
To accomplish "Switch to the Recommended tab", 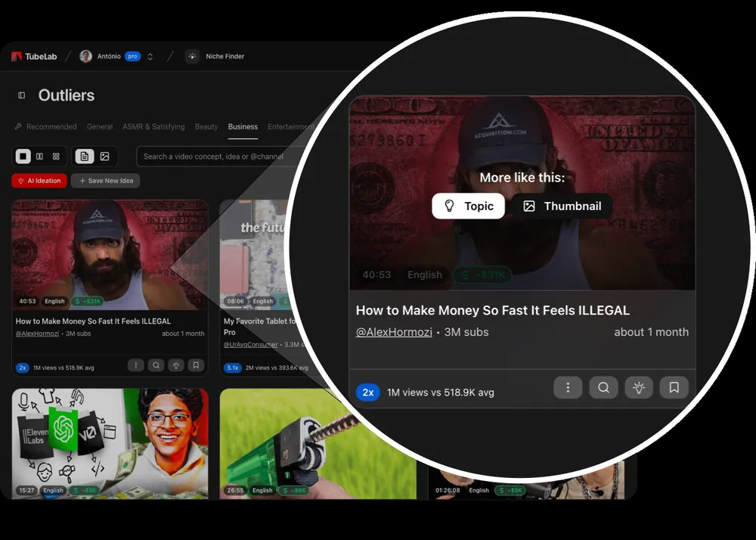I will click(x=46, y=127).
